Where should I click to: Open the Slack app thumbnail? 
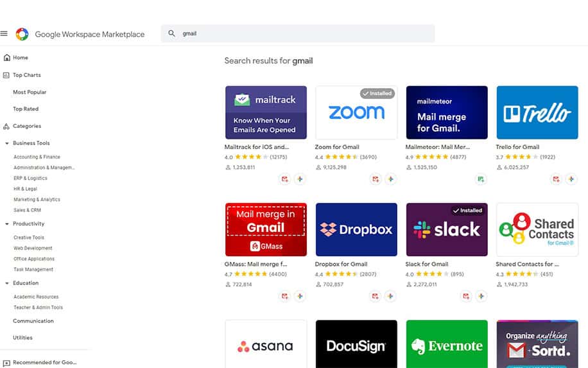click(x=447, y=229)
